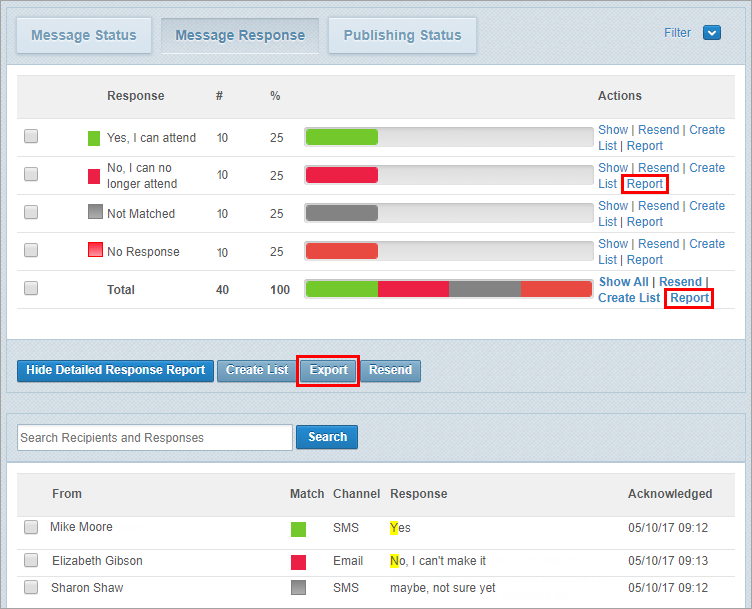Click the blue Search button
Screen dimensions: 752x609
[327, 437]
